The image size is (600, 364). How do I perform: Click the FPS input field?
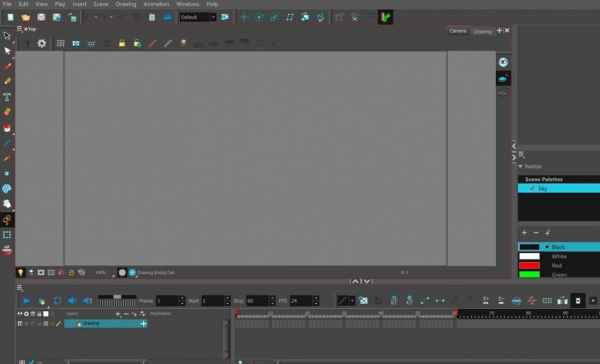click(302, 301)
